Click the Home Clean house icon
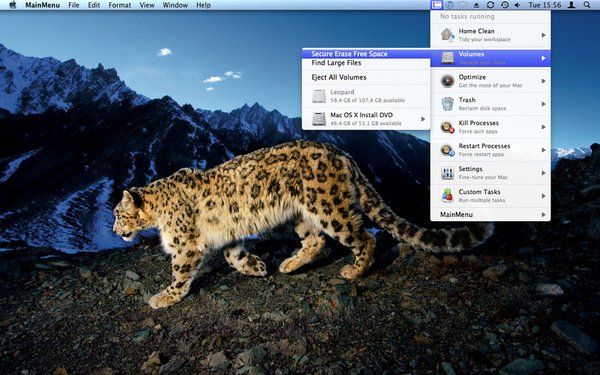Image resolution: width=600 pixels, height=375 pixels. coord(447,35)
